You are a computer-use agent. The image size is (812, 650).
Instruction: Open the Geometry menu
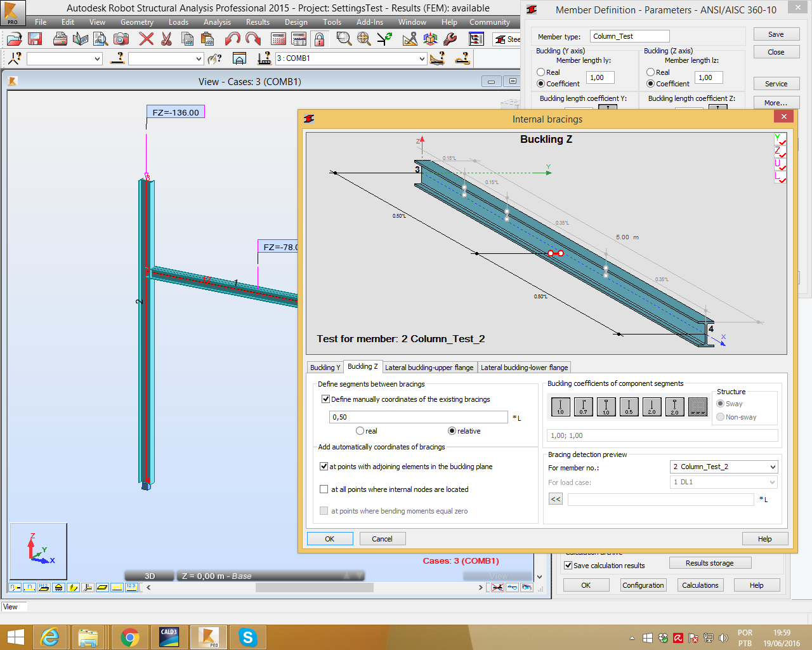point(137,22)
